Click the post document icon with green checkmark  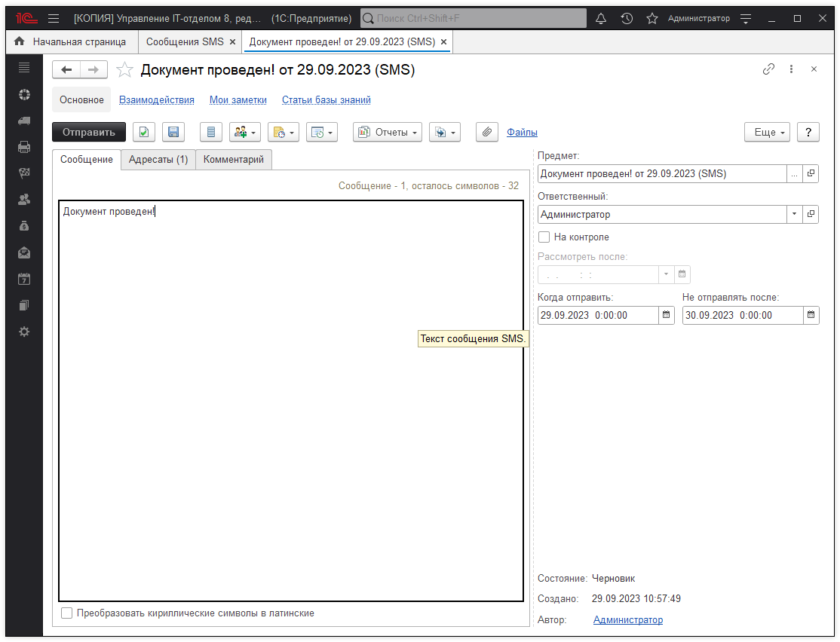pyautogui.click(x=144, y=132)
